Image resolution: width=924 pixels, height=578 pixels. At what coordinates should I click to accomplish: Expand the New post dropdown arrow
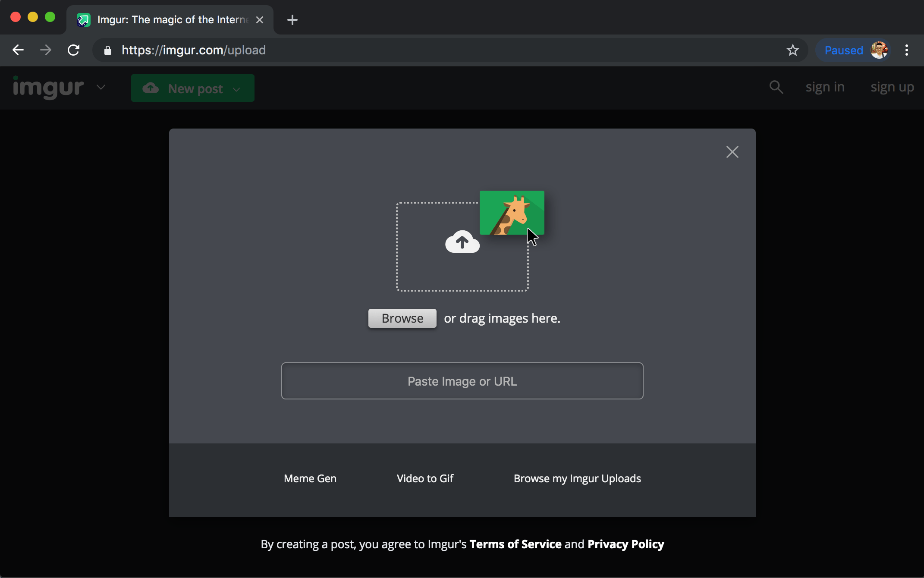point(236,89)
